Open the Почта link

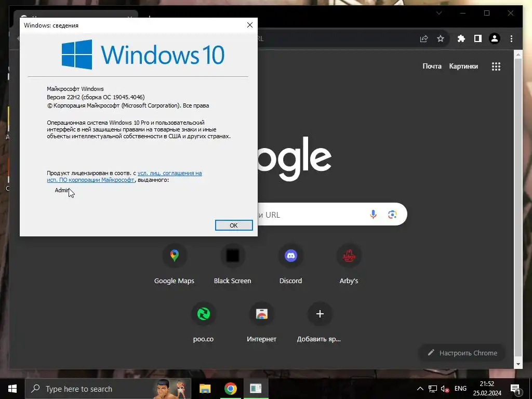[432, 66]
